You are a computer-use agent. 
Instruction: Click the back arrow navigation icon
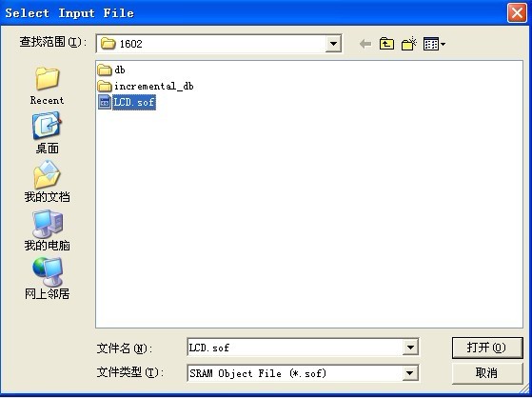[x=365, y=44]
